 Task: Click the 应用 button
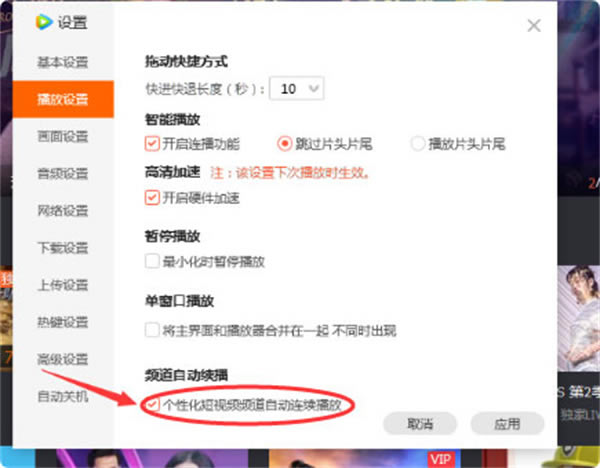[507, 424]
